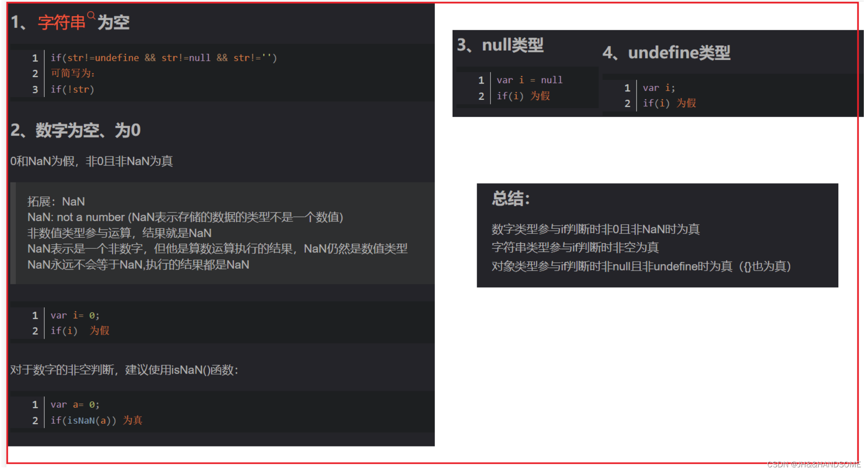Select the if(!str) code line
Screen dimensions: 868x472
[x=72, y=89]
